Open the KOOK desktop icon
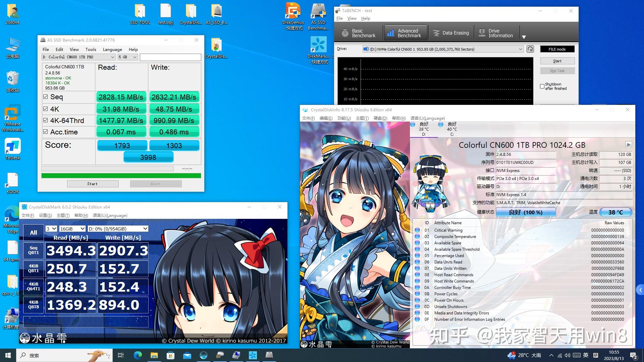 (x=13, y=183)
